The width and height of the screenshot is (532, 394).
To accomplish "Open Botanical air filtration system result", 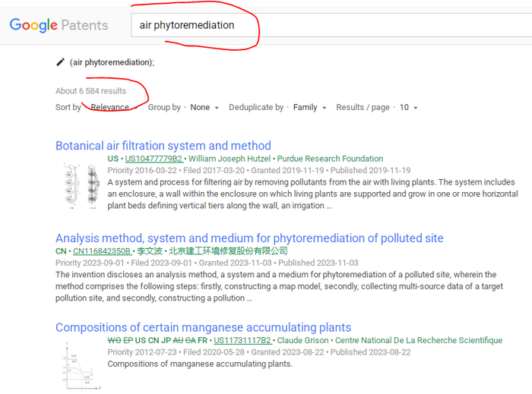I will [x=163, y=146].
